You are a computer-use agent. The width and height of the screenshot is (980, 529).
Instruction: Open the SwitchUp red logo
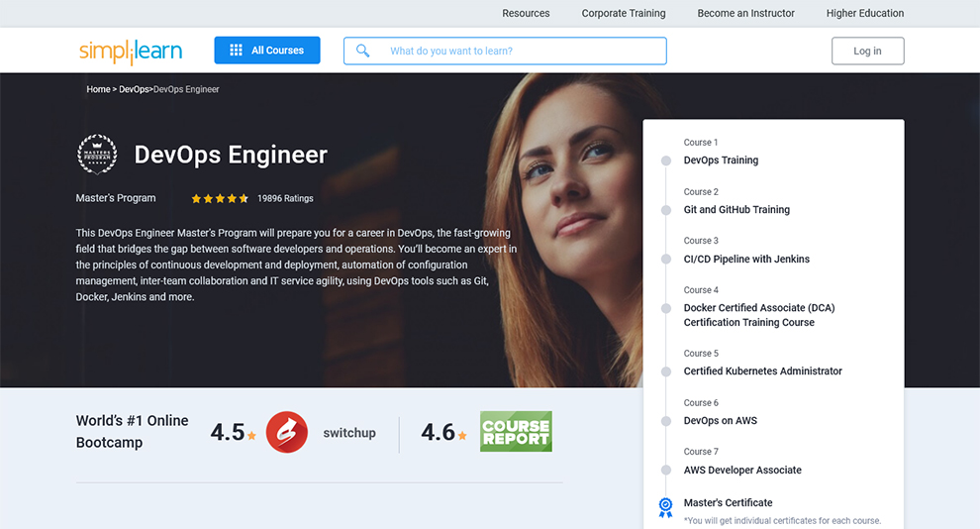coord(287,432)
